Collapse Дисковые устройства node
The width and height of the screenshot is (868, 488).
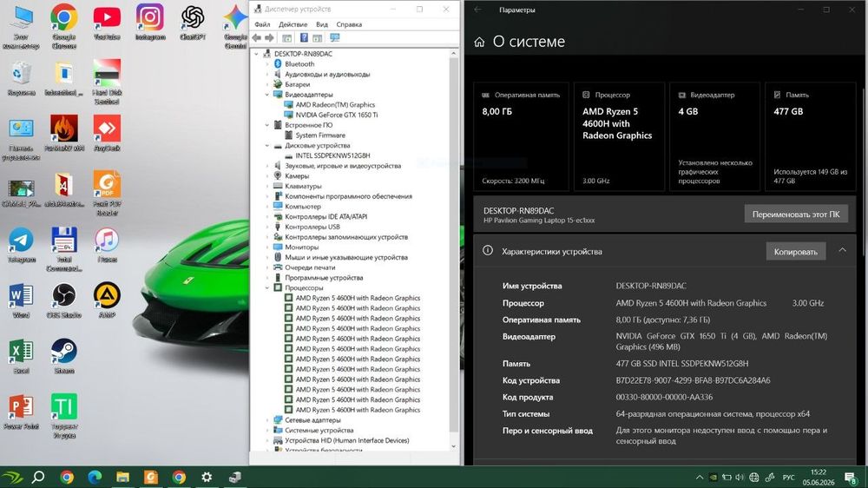coord(266,146)
